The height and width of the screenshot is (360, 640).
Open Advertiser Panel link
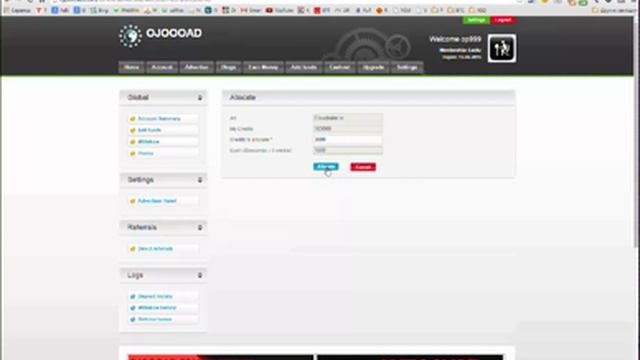(x=157, y=201)
